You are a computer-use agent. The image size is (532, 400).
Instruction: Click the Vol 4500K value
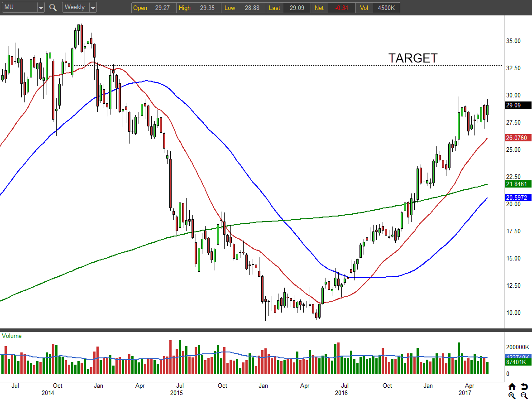click(x=387, y=8)
